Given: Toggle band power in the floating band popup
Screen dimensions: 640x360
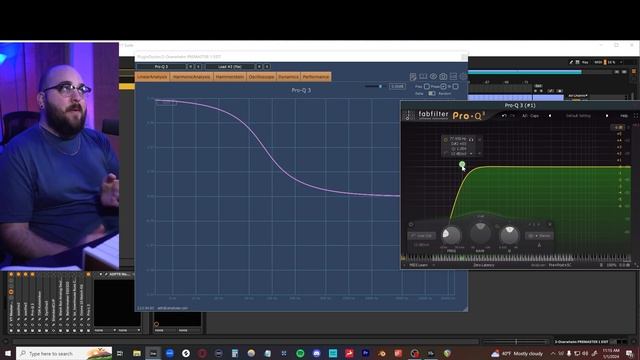Looking at the screenshot, I should 445,140.
